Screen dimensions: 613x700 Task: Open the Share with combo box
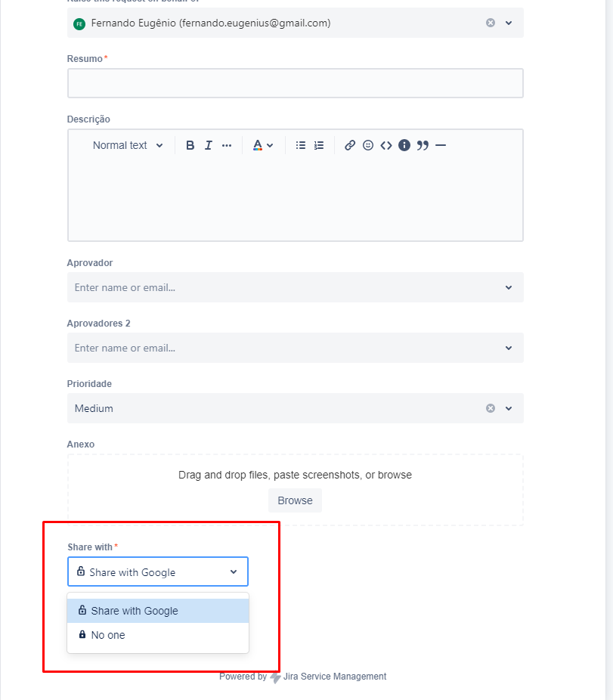pos(158,571)
